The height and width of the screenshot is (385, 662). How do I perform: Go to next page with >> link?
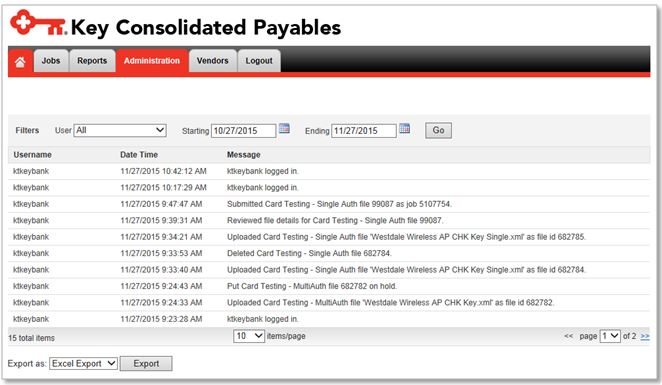coord(645,336)
